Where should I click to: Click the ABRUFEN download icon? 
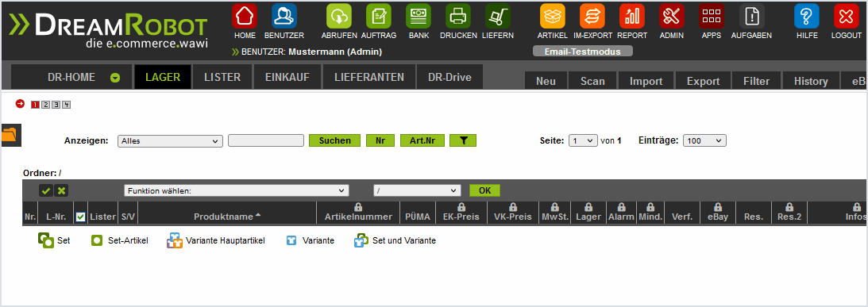[x=339, y=17]
